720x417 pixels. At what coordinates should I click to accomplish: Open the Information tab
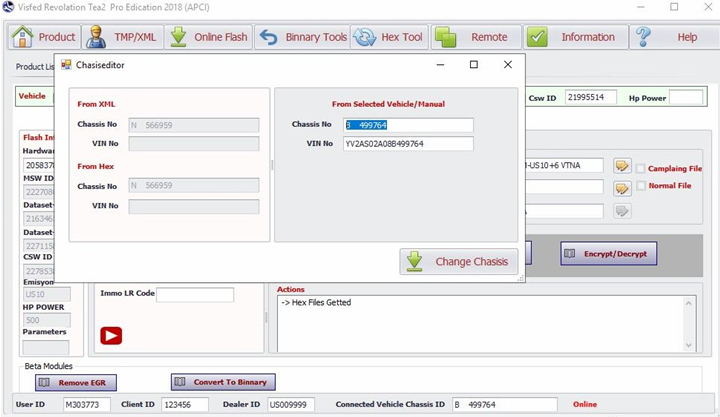pos(576,37)
